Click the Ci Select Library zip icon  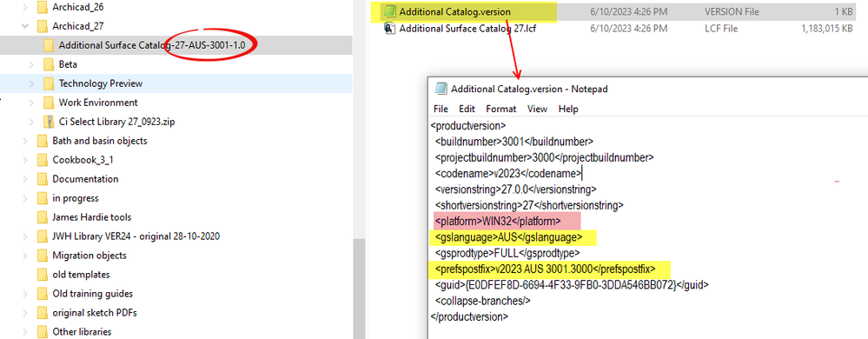point(49,122)
